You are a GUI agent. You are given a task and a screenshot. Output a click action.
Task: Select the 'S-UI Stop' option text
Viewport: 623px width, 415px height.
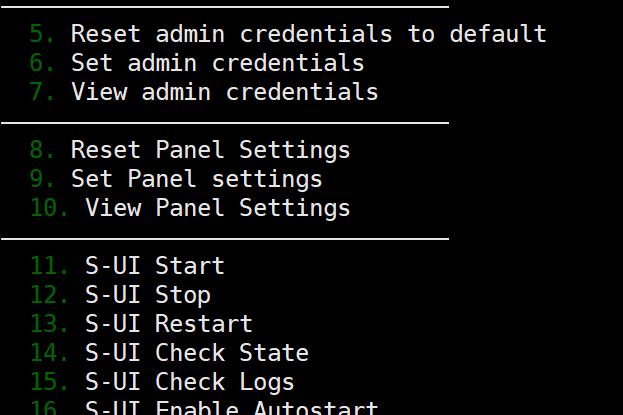(147, 295)
